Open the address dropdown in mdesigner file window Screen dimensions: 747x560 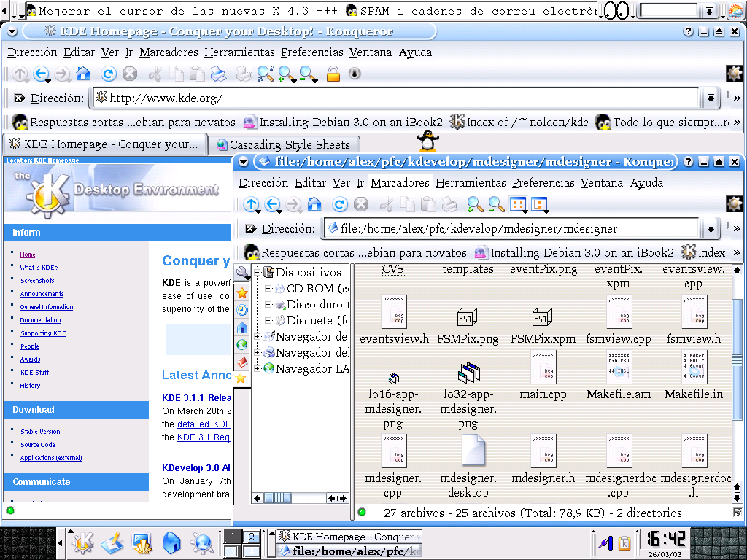(711, 229)
